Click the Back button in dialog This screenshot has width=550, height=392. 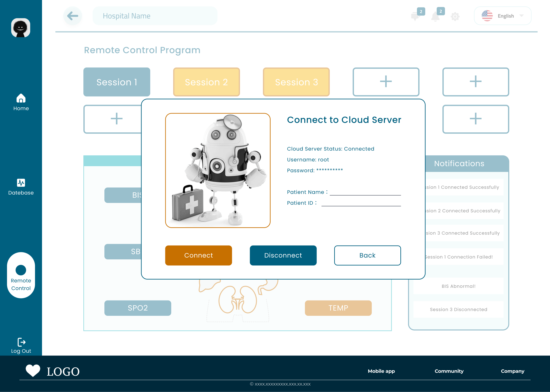(367, 255)
